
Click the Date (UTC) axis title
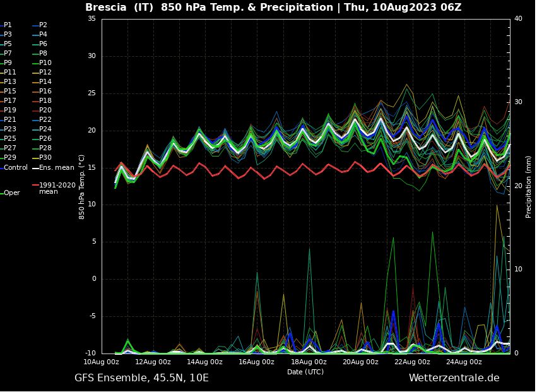[305, 372]
